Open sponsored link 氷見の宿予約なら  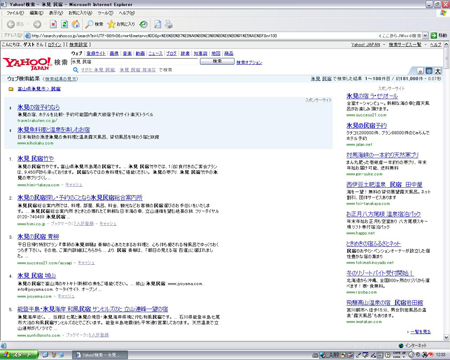[39, 107]
